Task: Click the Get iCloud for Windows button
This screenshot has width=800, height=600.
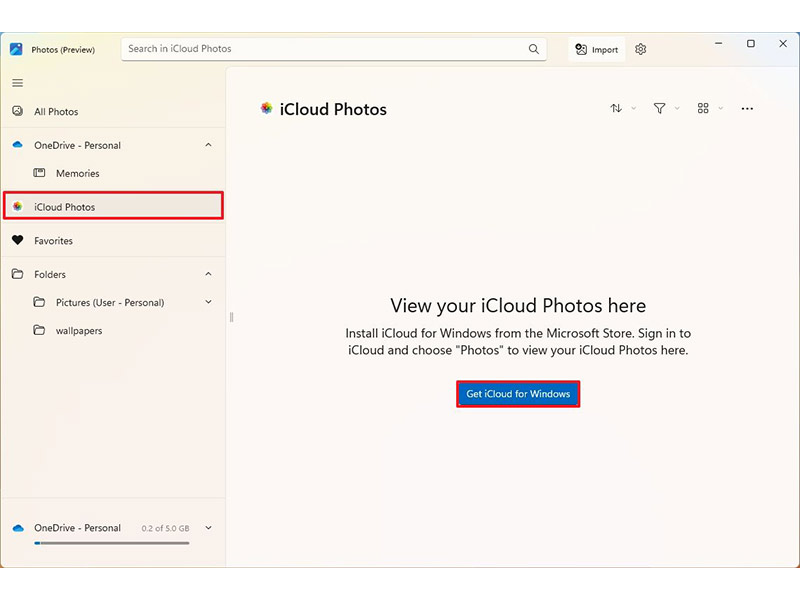Action: pos(518,394)
